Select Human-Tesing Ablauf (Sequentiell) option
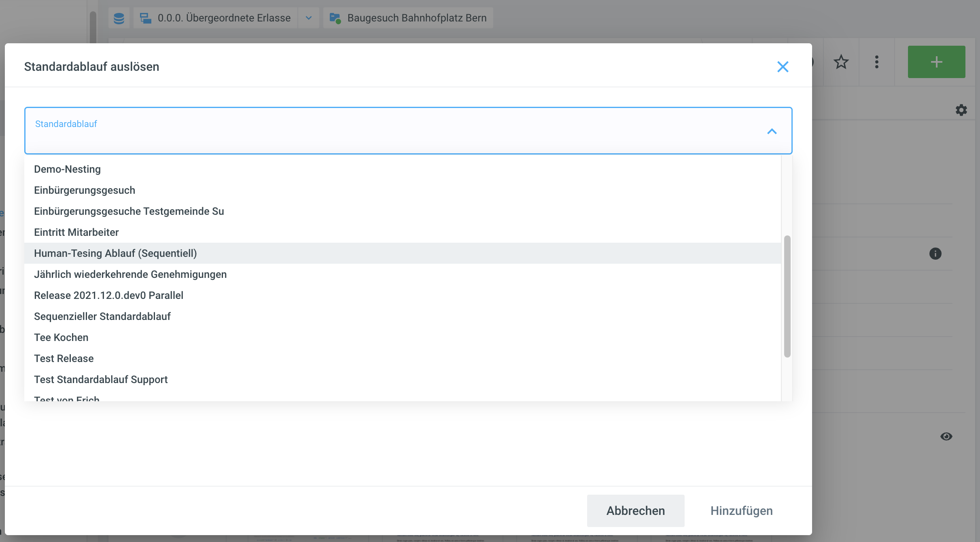The height and width of the screenshot is (542, 980). (115, 253)
